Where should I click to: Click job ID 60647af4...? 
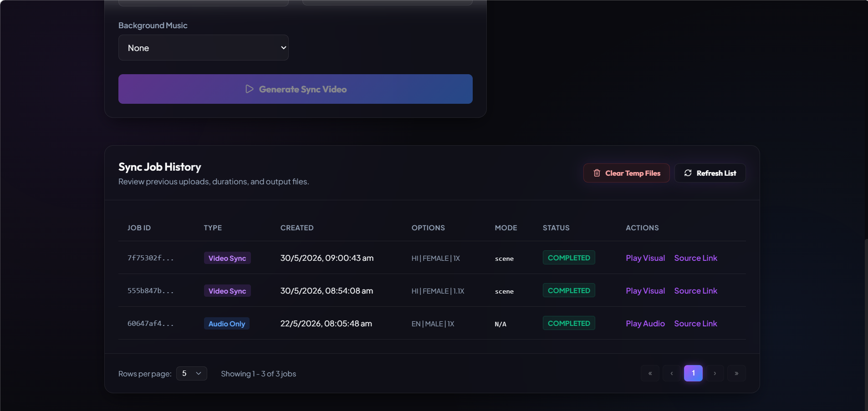pos(150,324)
